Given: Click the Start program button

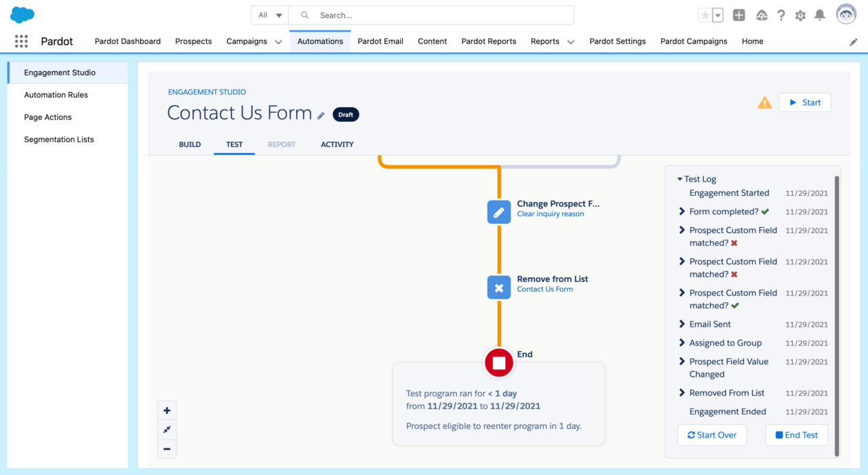Looking at the screenshot, I should (805, 102).
